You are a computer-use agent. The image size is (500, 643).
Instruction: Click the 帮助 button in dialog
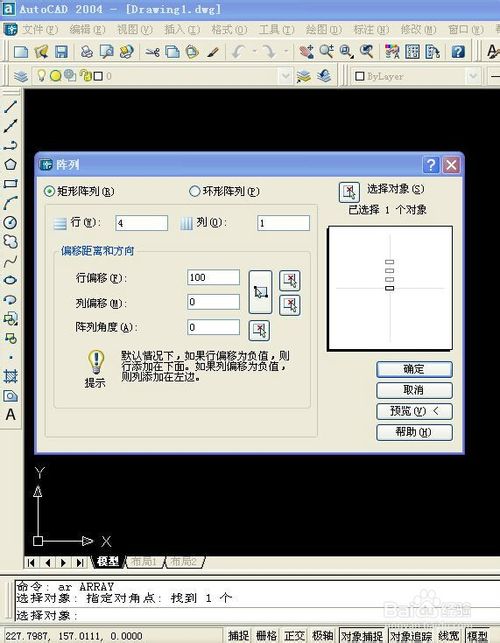click(414, 432)
